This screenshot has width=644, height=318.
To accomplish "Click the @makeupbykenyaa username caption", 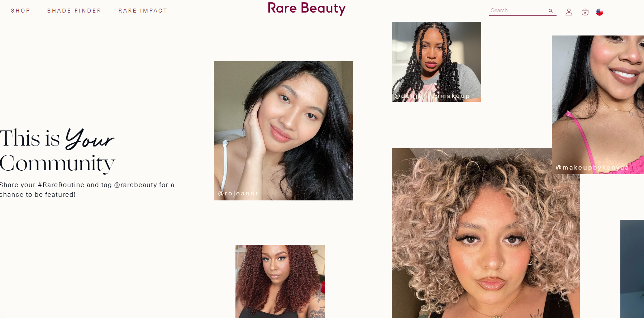I will click(592, 168).
